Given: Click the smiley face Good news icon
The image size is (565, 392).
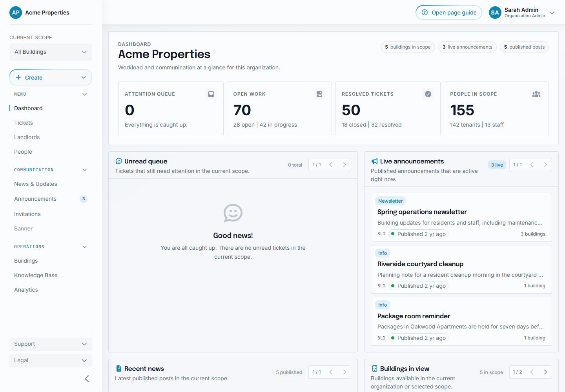Looking at the screenshot, I should (233, 213).
